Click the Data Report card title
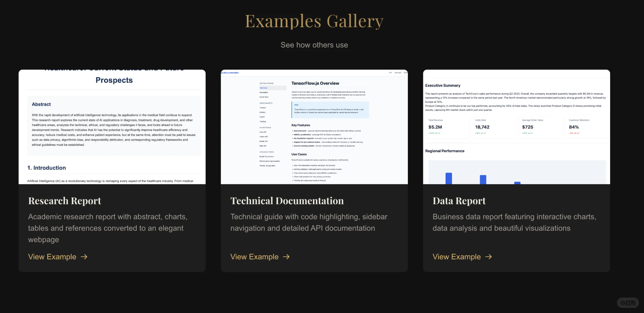Image resolution: width=644 pixels, height=313 pixels. pyautogui.click(x=459, y=201)
